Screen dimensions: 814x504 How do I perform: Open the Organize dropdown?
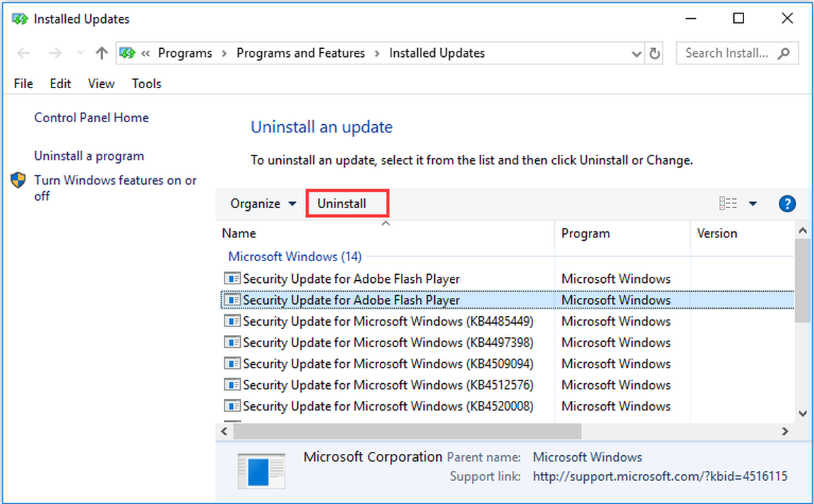click(x=263, y=203)
